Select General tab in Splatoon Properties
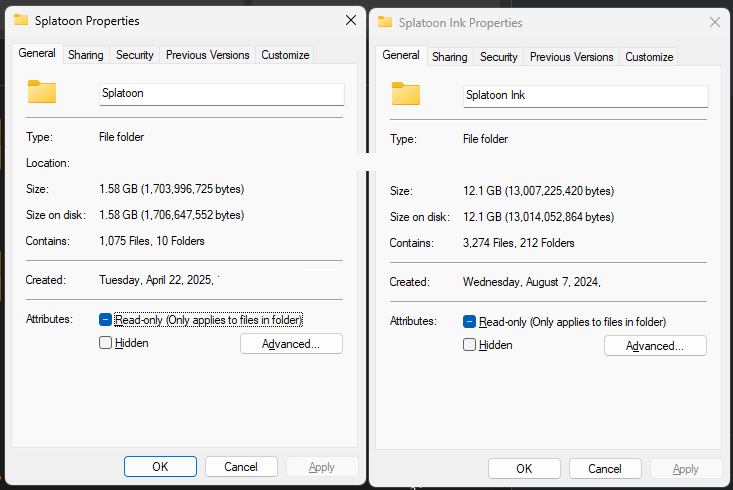 pos(37,53)
